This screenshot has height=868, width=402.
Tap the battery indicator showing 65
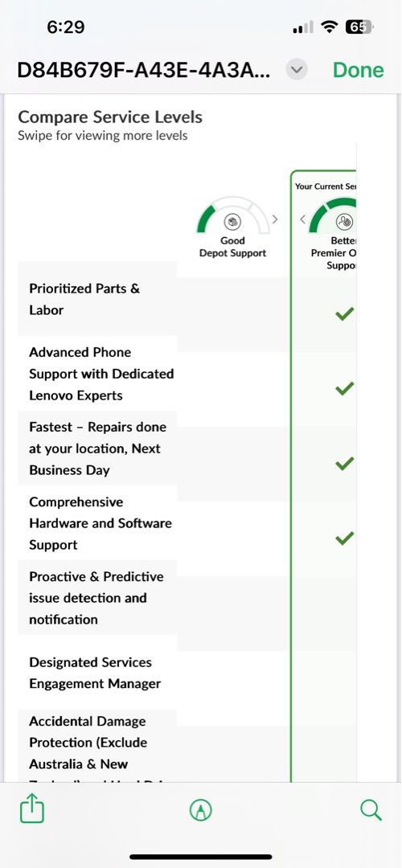[359, 27]
